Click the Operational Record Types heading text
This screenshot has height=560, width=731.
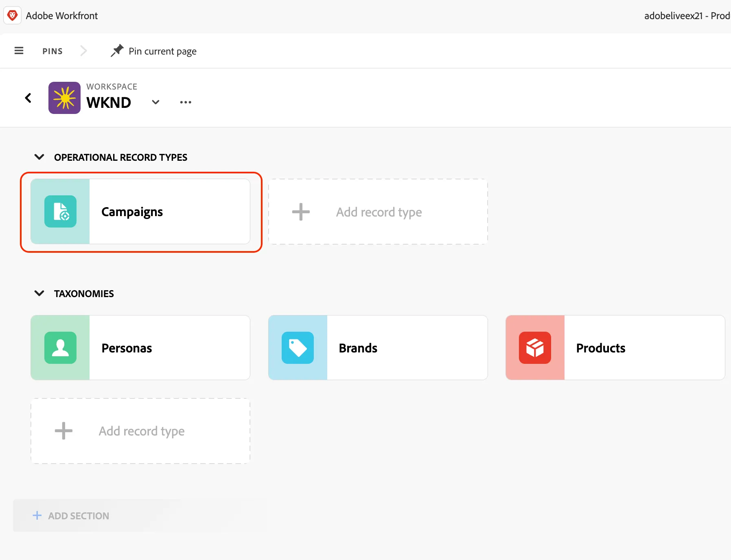pos(120,157)
